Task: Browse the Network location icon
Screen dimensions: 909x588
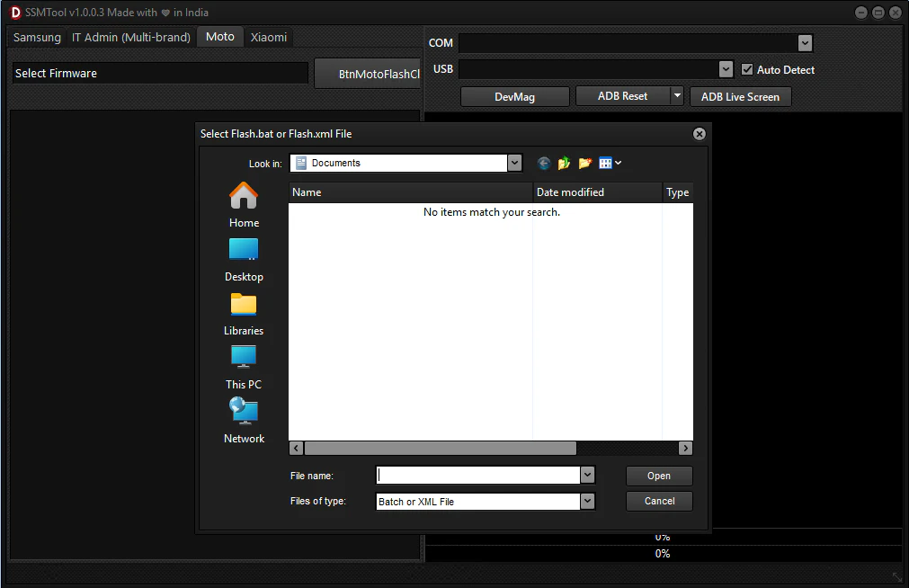Action: point(244,411)
